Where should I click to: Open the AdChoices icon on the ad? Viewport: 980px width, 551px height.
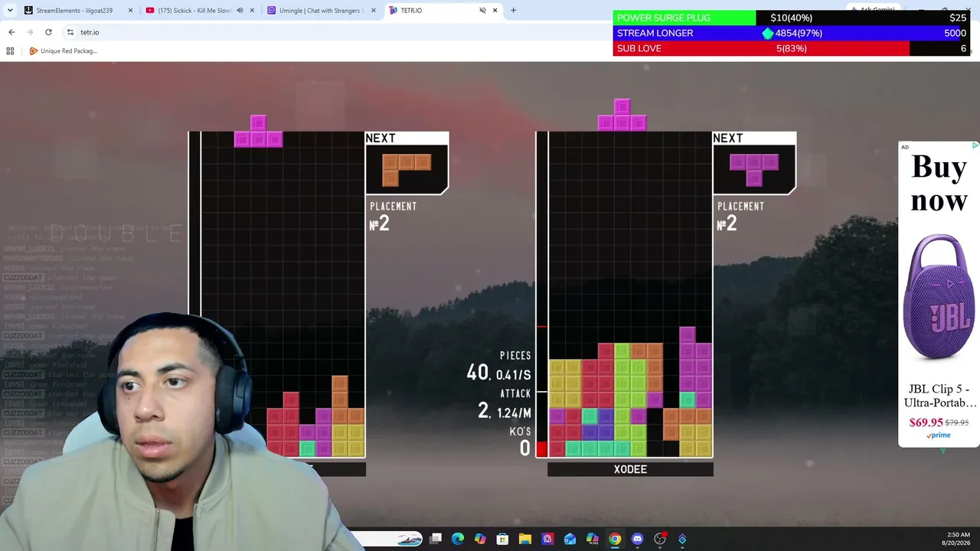(x=975, y=145)
